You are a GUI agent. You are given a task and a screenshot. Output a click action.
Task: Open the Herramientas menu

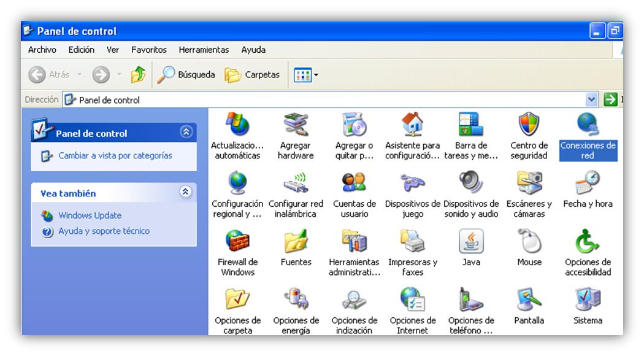coord(204,50)
